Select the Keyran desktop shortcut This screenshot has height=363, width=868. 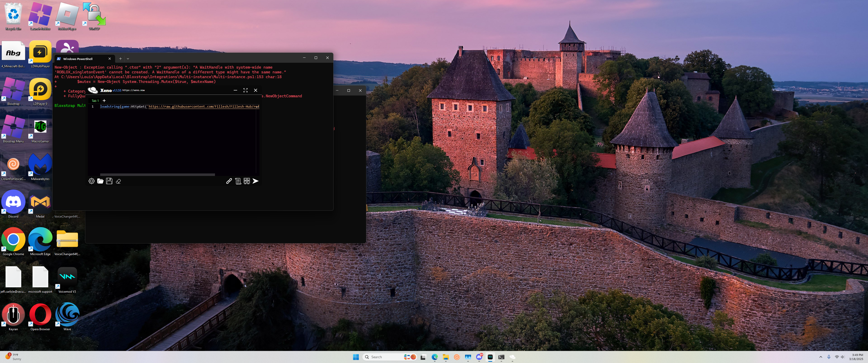tap(13, 317)
